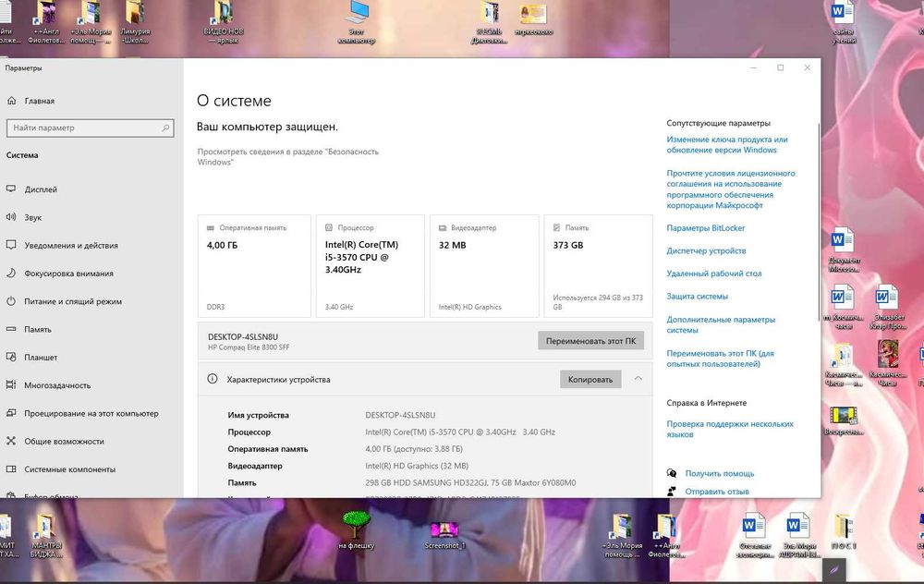The width and height of the screenshot is (924, 584).
Task: Click Переименовать этот ПК button
Action: tap(590, 341)
